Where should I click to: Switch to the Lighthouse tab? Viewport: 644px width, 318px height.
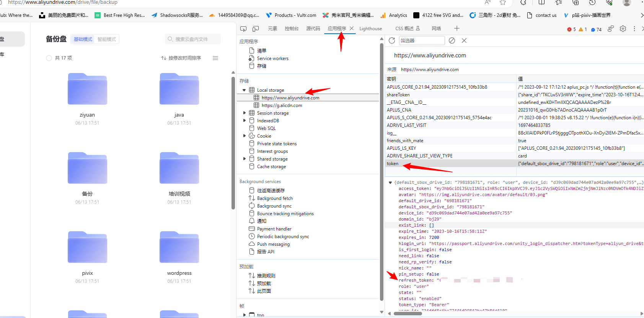point(370,29)
